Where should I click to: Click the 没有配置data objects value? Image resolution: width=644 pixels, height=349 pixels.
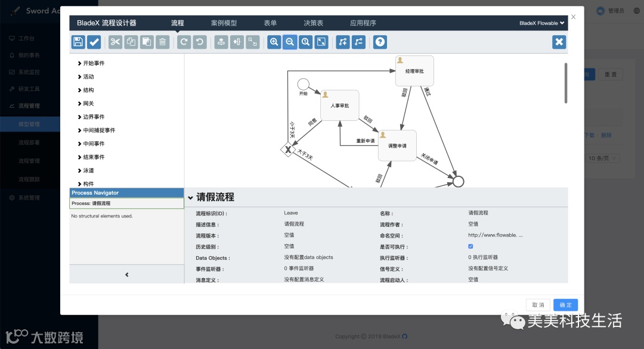308,257
